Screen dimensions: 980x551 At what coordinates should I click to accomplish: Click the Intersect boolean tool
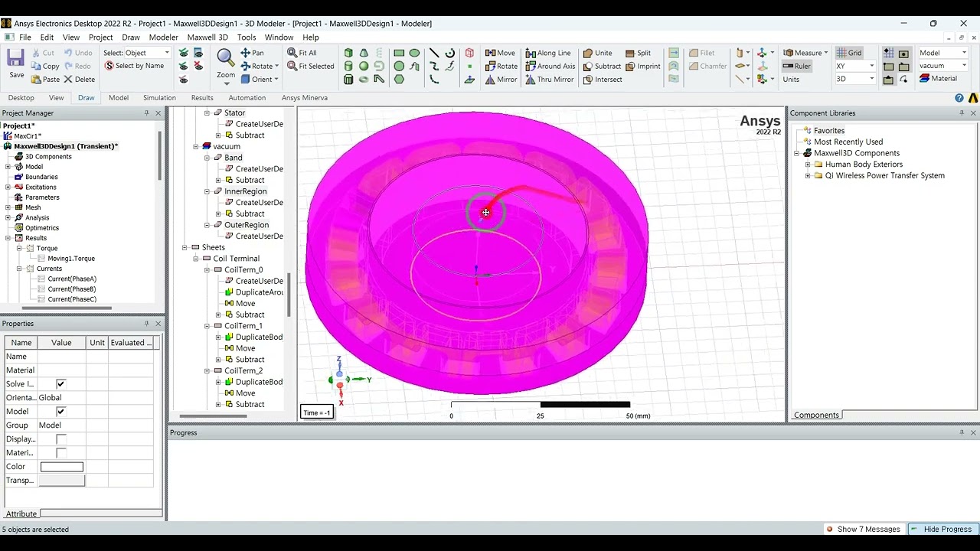(x=602, y=80)
